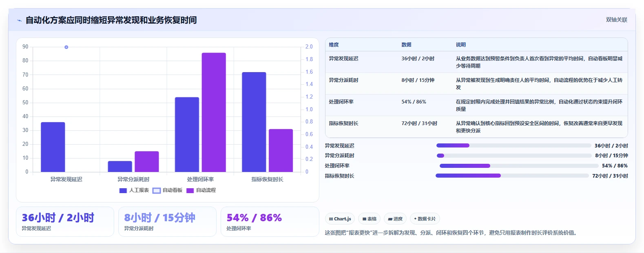Viewport: 644px width, 253px height.
Task: Click the 表格 tag chip
Action: point(369,219)
